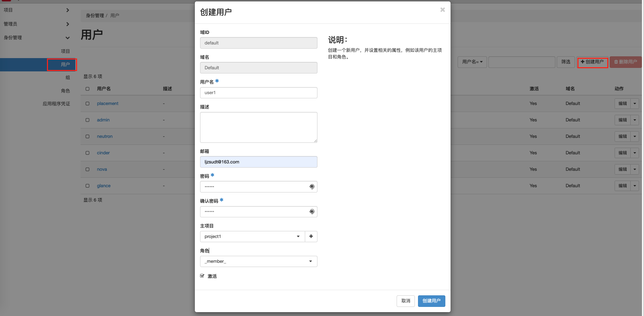Check the glance user row
The image size is (644, 316).
point(88,186)
